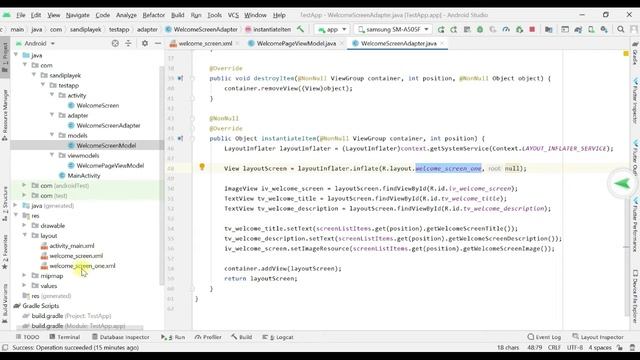Open the Logcat tool window
This screenshot has height=360, width=640.
[x=278, y=337]
